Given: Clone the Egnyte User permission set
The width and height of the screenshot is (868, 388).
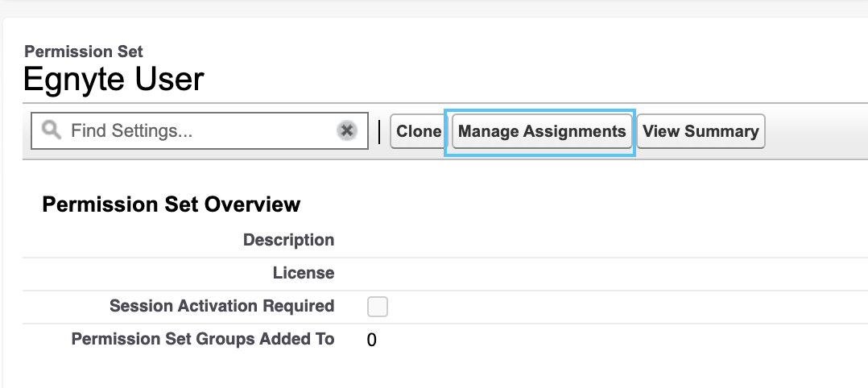Looking at the screenshot, I should pos(419,131).
